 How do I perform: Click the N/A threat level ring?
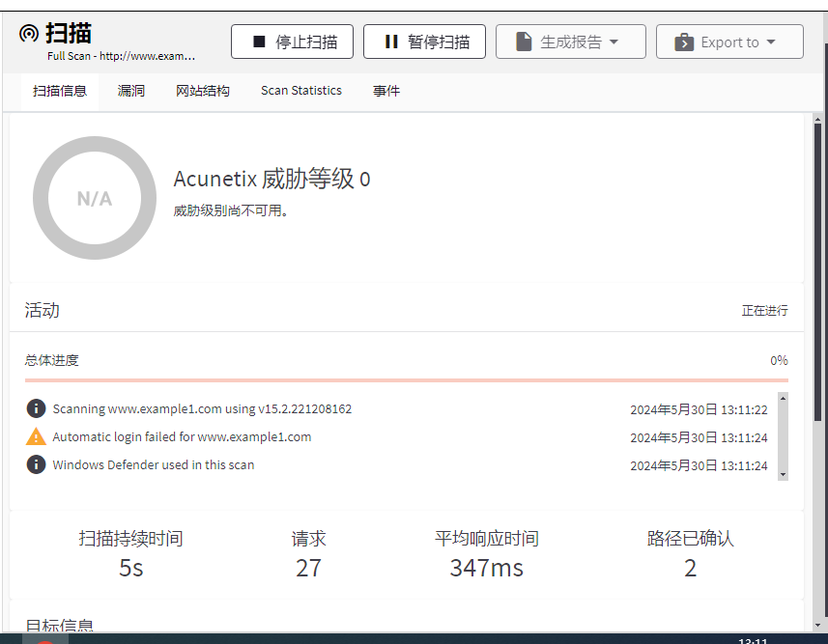(x=95, y=198)
